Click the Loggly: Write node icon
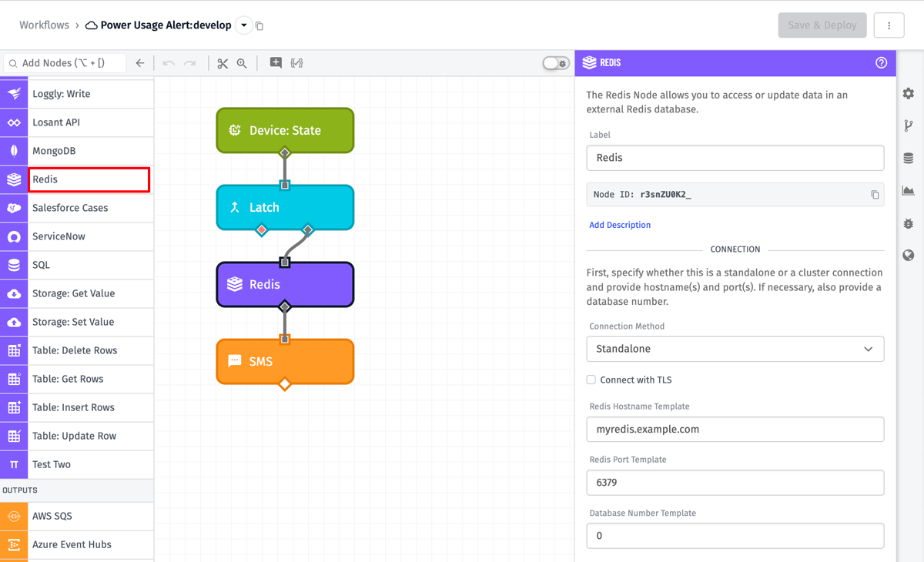Viewport: 924px width, 562px height. tap(14, 94)
